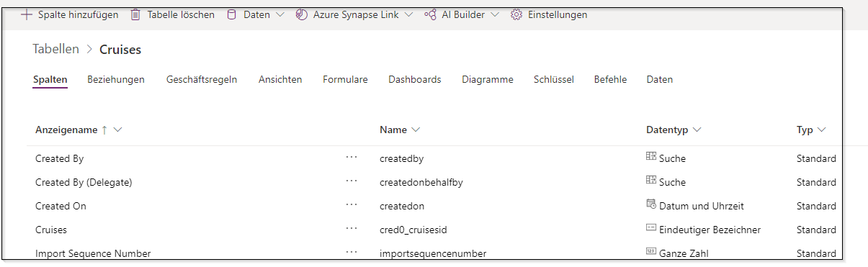Screen dimensions: 868x267
Task: Switch to the Geschäftsregeln tab
Action: click(x=202, y=79)
